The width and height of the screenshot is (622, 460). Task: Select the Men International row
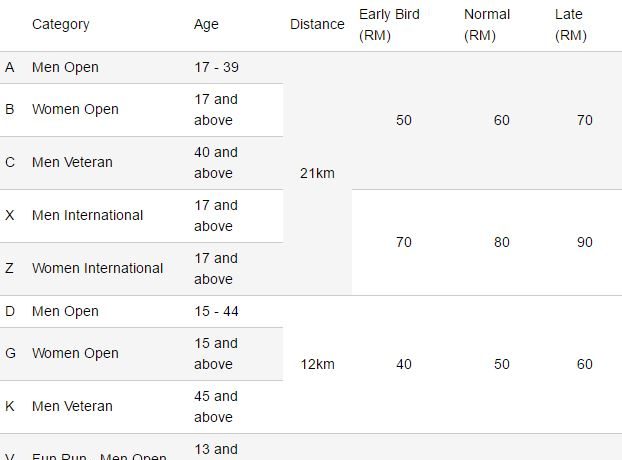click(x=142, y=216)
